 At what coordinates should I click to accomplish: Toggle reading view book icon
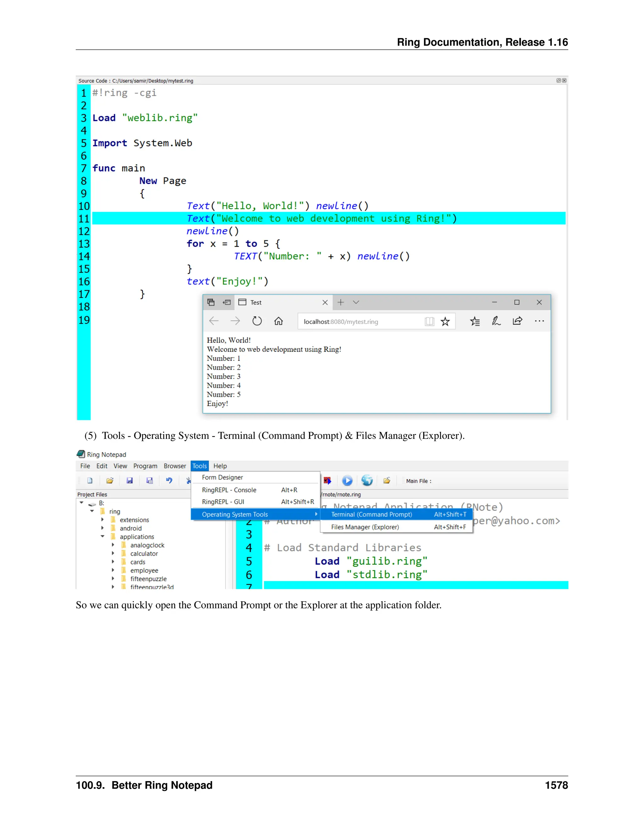click(429, 322)
